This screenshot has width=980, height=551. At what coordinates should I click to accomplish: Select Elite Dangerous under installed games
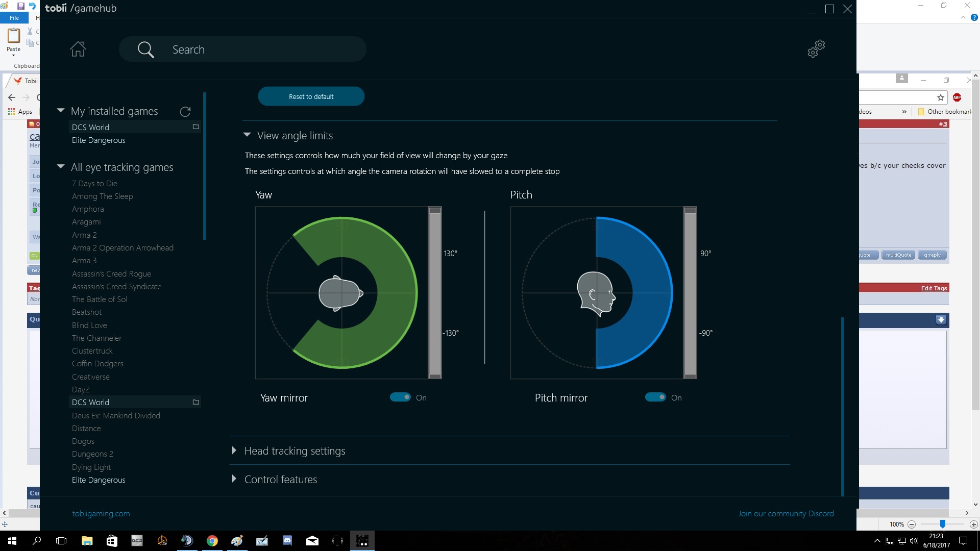(99, 140)
